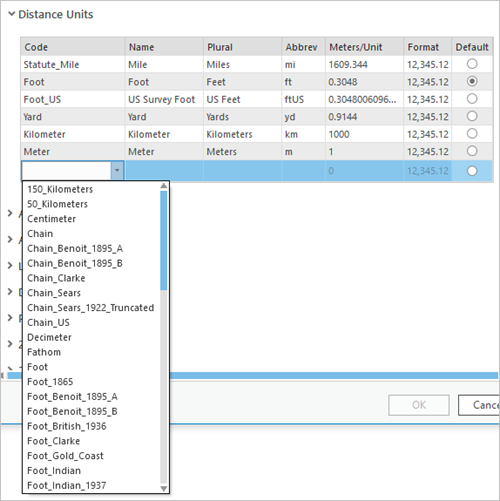Set Kilometer as default unit
The image size is (500, 501).
[x=472, y=134]
